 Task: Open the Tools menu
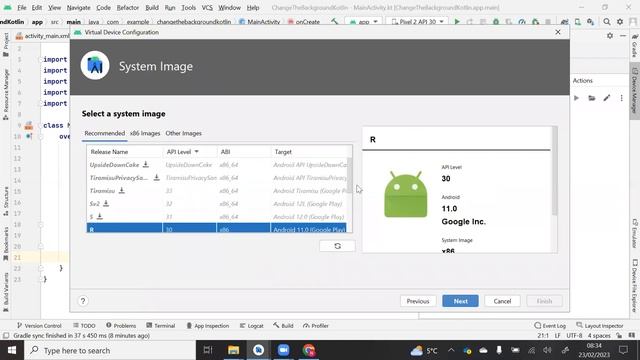[188, 7]
